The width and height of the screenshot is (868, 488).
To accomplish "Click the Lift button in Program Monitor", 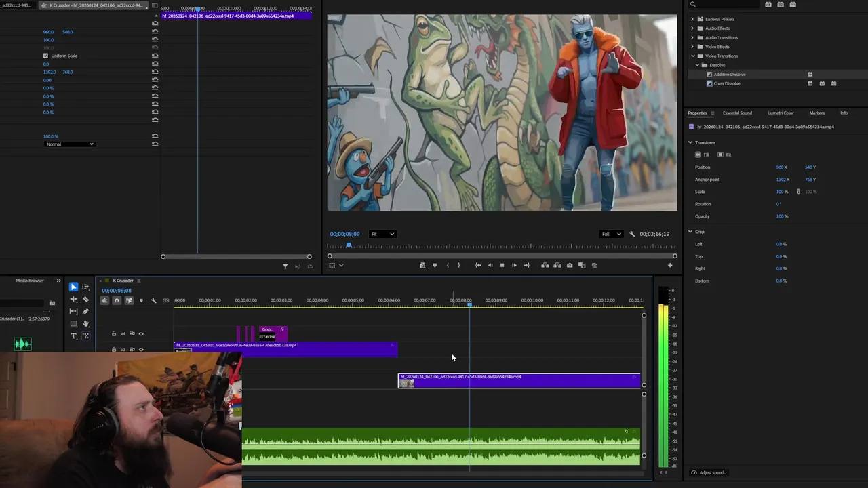I will 545,265.
